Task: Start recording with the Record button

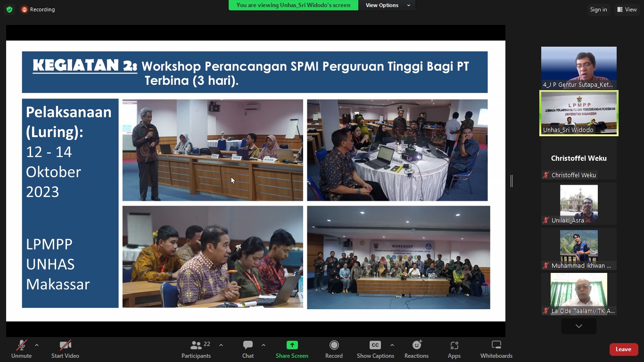Action: tap(334, 349)
